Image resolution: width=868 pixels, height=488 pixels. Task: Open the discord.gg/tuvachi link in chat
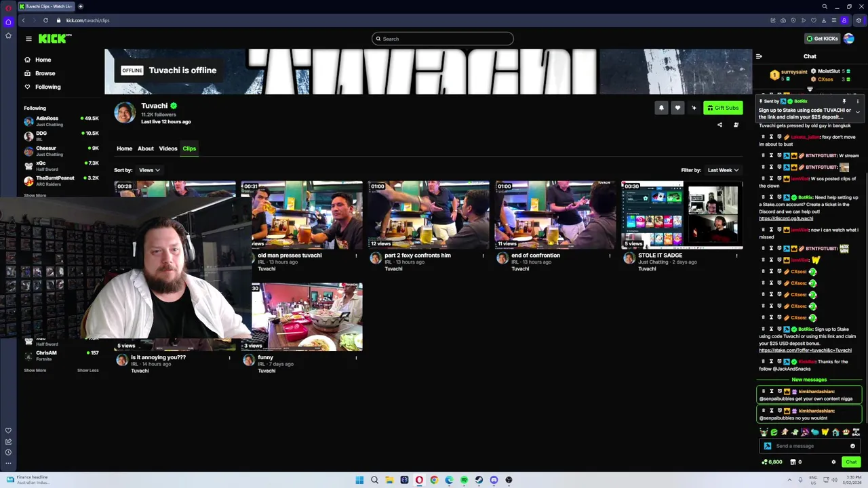pos(786,219)
